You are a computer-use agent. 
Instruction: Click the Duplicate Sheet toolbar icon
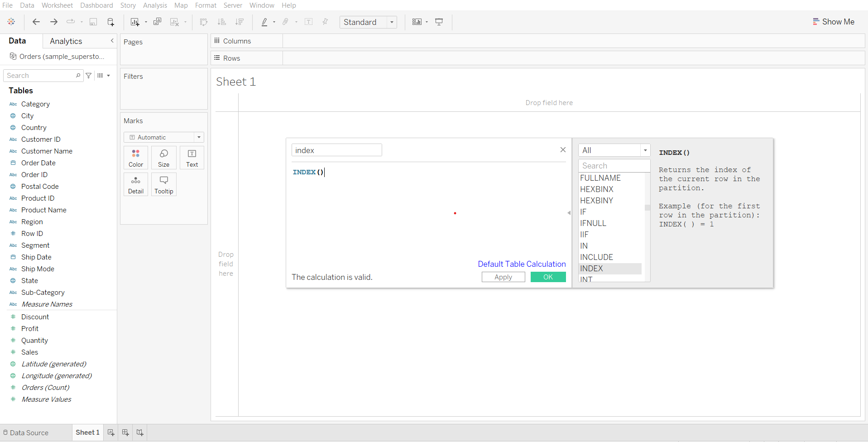pos(157,22)
